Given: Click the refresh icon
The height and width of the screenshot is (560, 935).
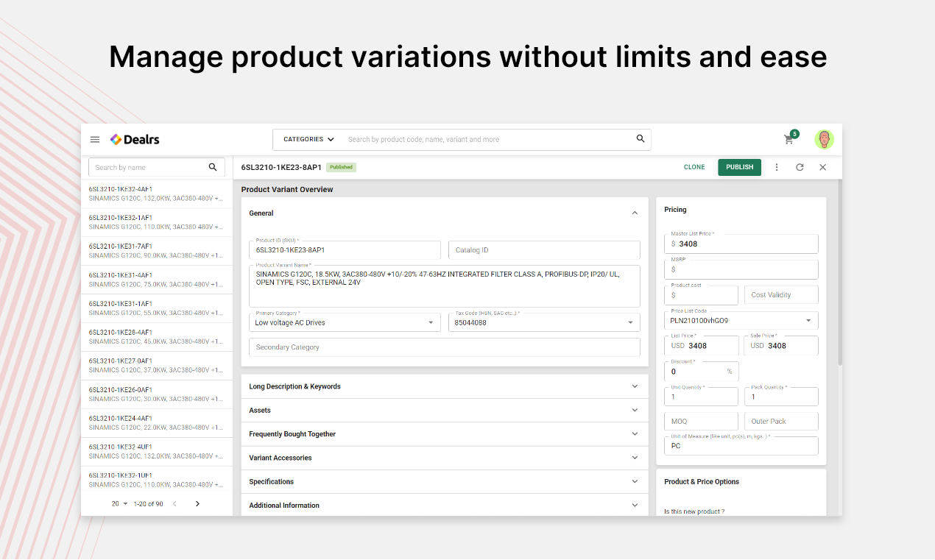Looking at the screenshot, I should point(800,167).
